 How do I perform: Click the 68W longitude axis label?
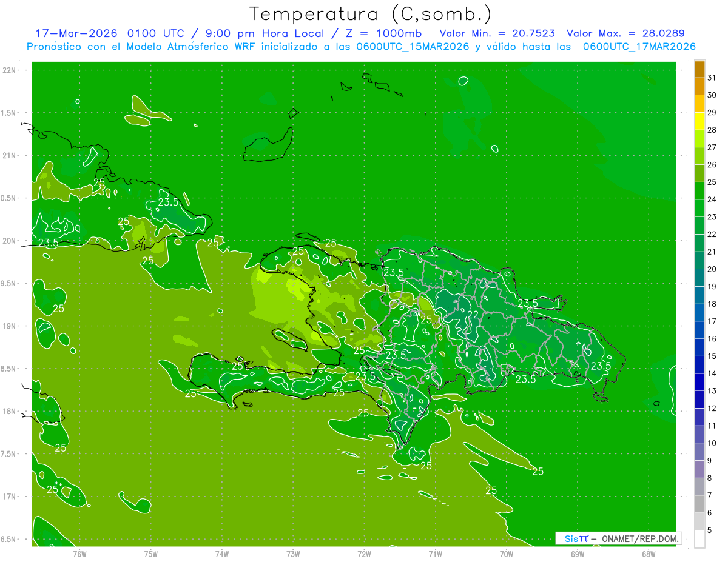coord(649,554)
